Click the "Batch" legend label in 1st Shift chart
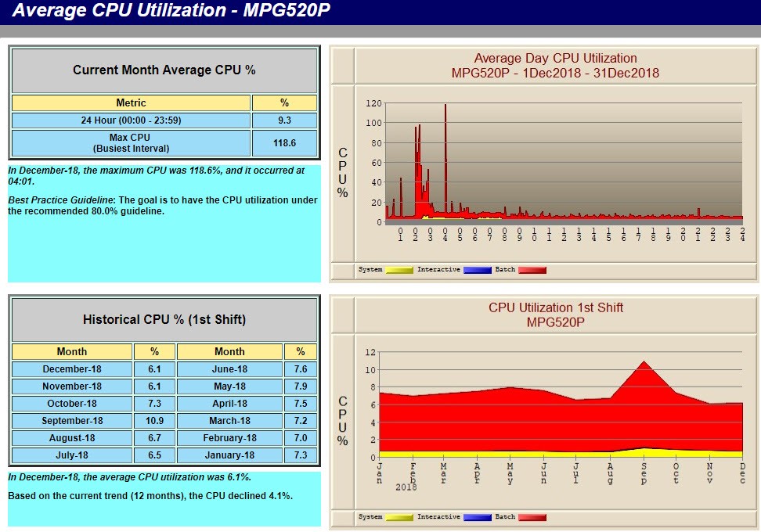 click(505, 517)
